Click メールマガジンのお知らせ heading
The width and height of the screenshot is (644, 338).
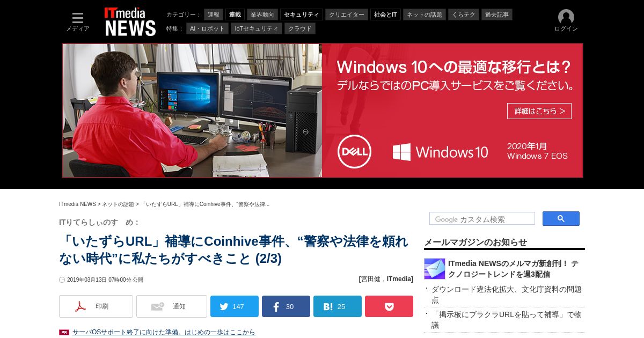(475, 242)
